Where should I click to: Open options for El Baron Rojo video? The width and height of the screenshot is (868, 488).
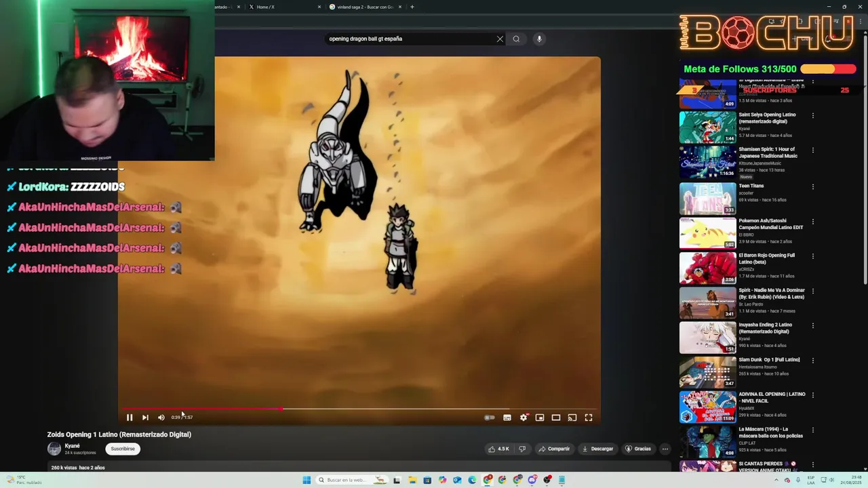click(x=812, y=257)
